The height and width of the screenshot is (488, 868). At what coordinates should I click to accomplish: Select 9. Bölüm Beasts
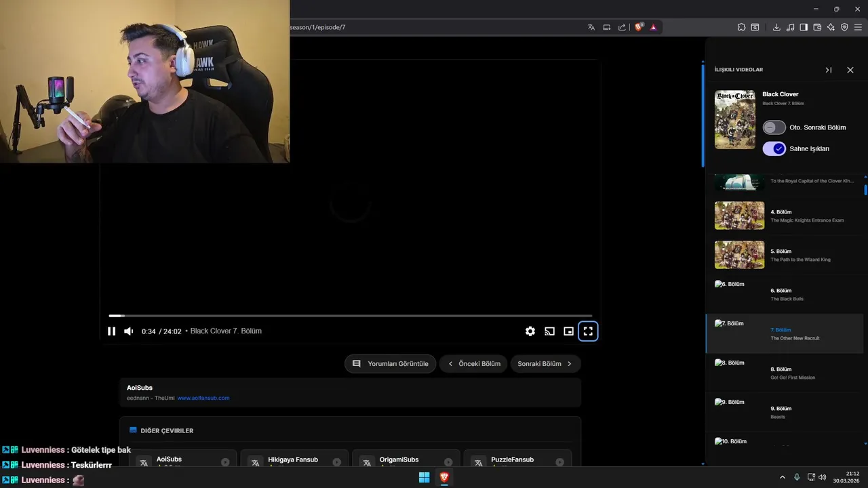tap(785, 412)
